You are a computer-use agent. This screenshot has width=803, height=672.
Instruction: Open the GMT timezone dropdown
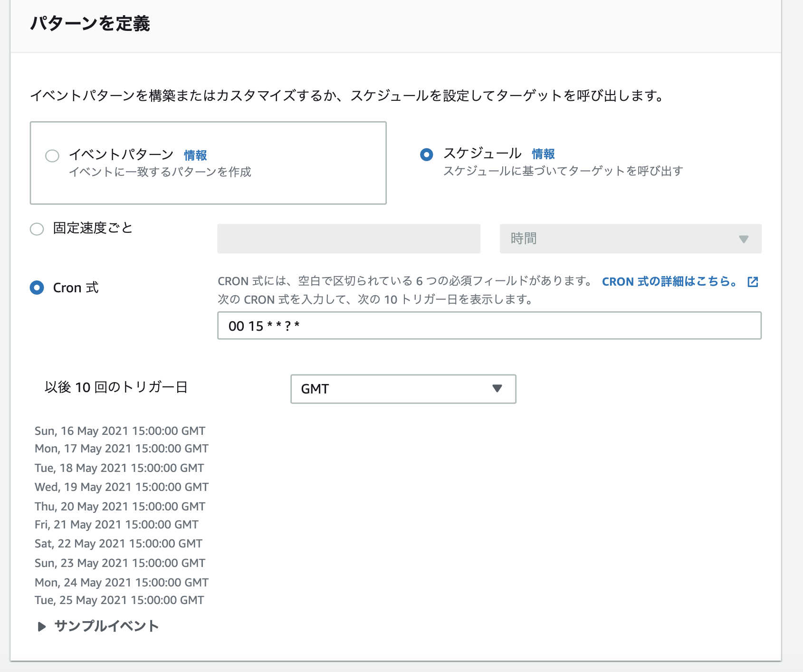pyautogui.click(x=402, y=389)
